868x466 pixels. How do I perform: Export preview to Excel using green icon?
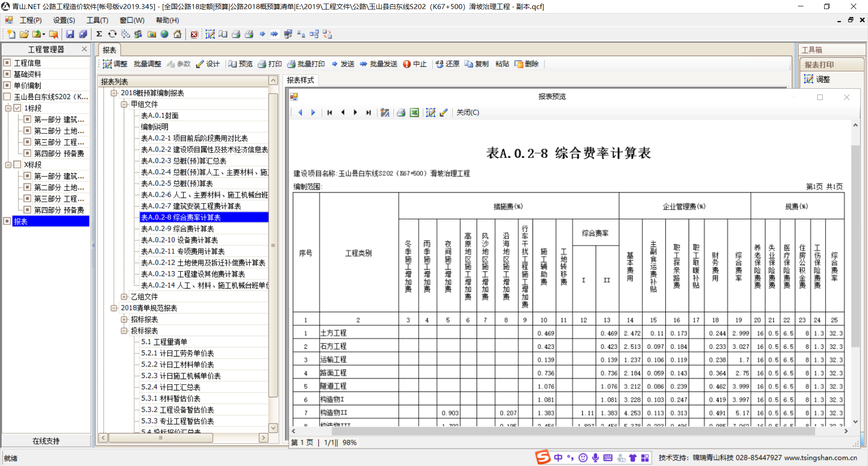click(414, 113)
